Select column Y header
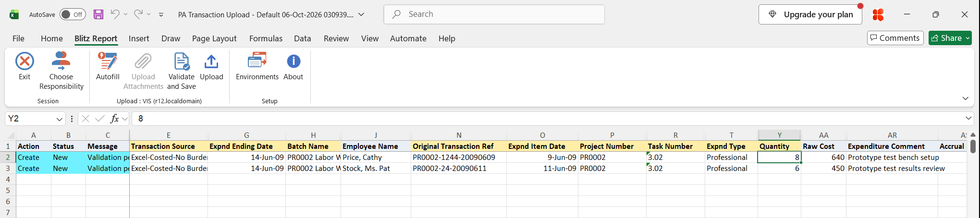 click(x=779, y=135)
